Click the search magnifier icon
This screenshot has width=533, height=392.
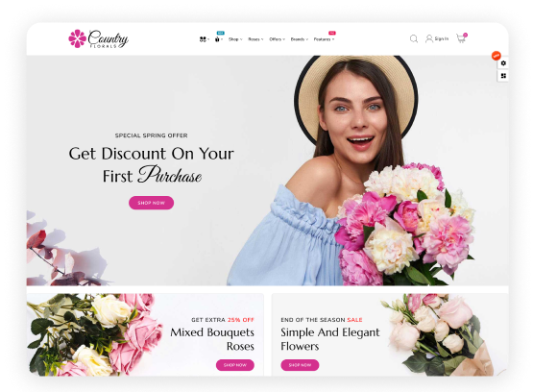[414, 38]
